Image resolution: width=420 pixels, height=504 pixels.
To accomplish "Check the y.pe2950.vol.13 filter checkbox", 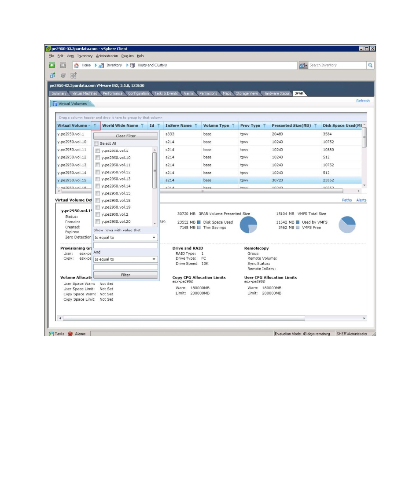I will pyautogui.click(x=98, y=179).
